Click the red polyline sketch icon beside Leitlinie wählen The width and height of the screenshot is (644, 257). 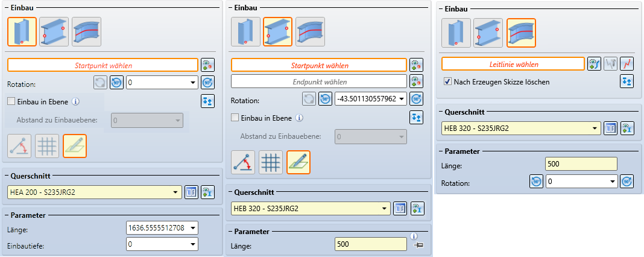[x=627, y=63]
